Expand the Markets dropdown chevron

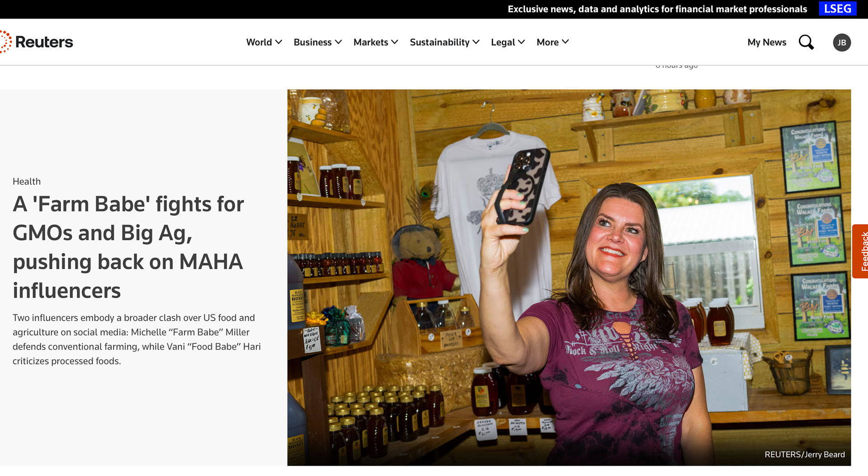click(x=395, y=42)
